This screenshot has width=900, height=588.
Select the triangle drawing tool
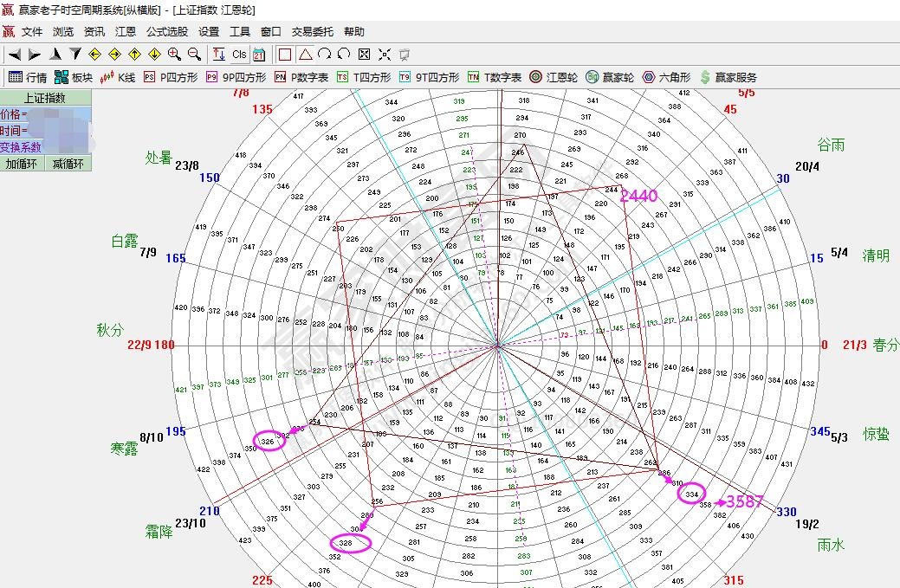[x=305, y=54]
